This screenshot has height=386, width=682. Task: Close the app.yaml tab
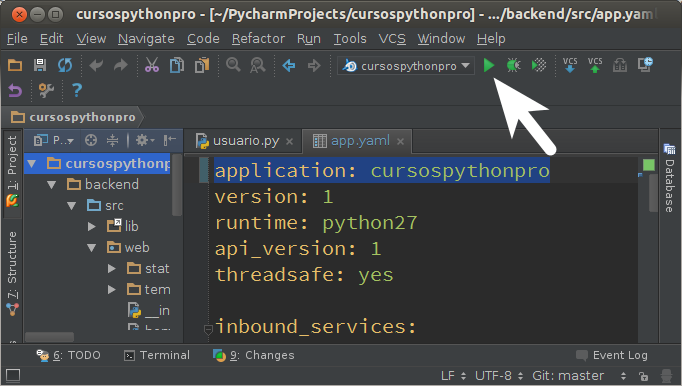click(401, 141)
